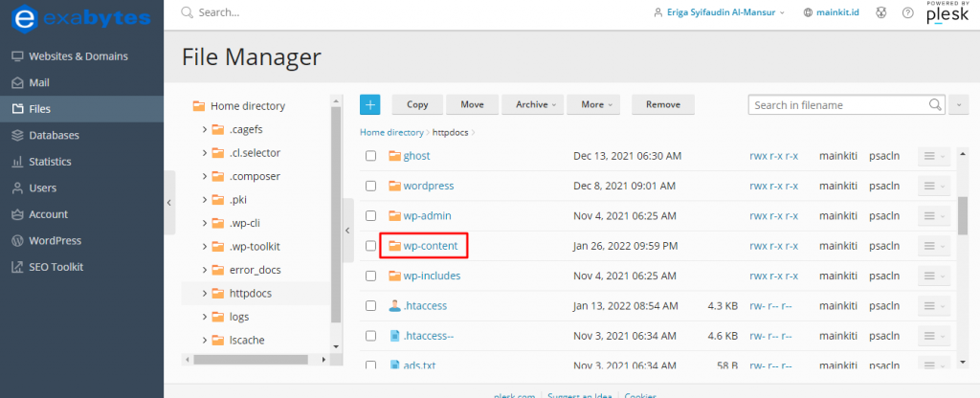Open the Archive dropdown
Image resolution: width=980 pixels, height=398 pixels.
point(532,105)
